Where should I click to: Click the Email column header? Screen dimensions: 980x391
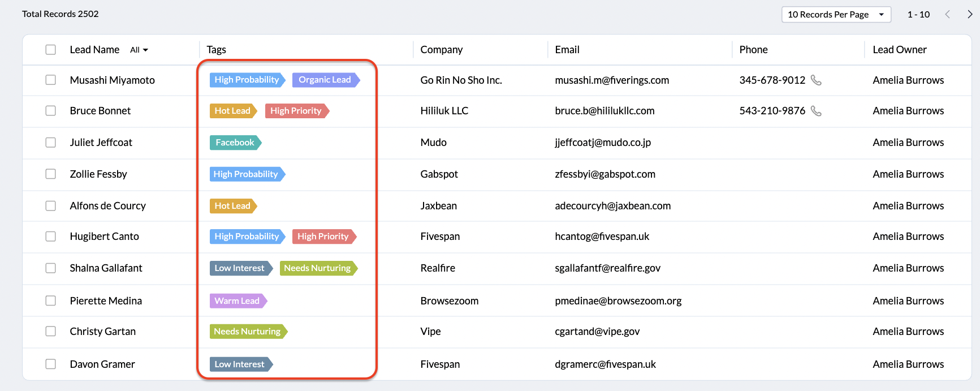567,50
